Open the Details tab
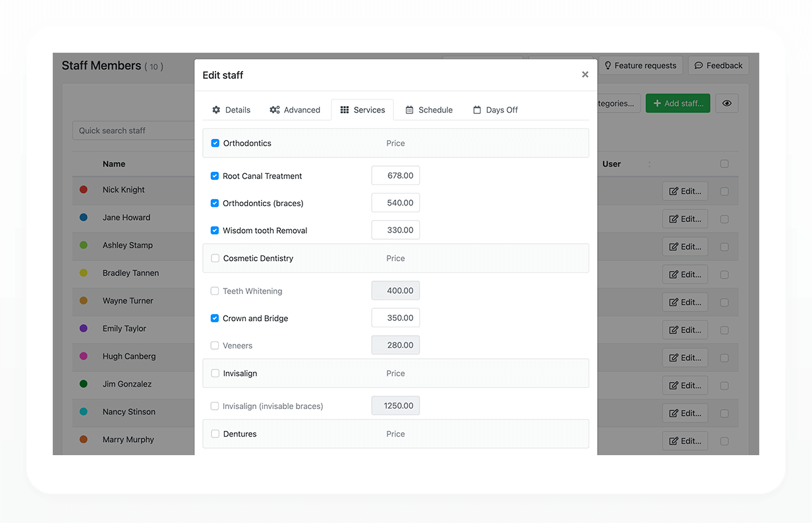This screenshot has width=812, height=523. 231,110
